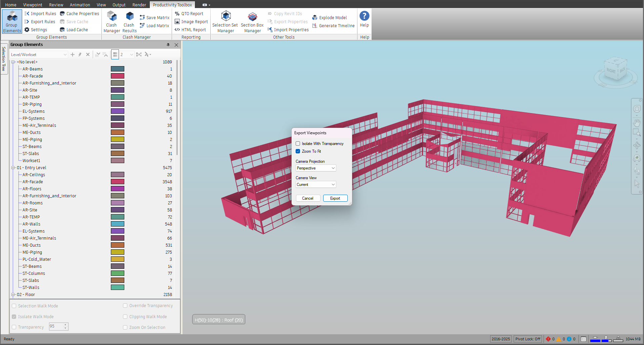Viewport: 644px width, 345px height.
Task: Collapse the 02 - Floor node
Action: 13,295
